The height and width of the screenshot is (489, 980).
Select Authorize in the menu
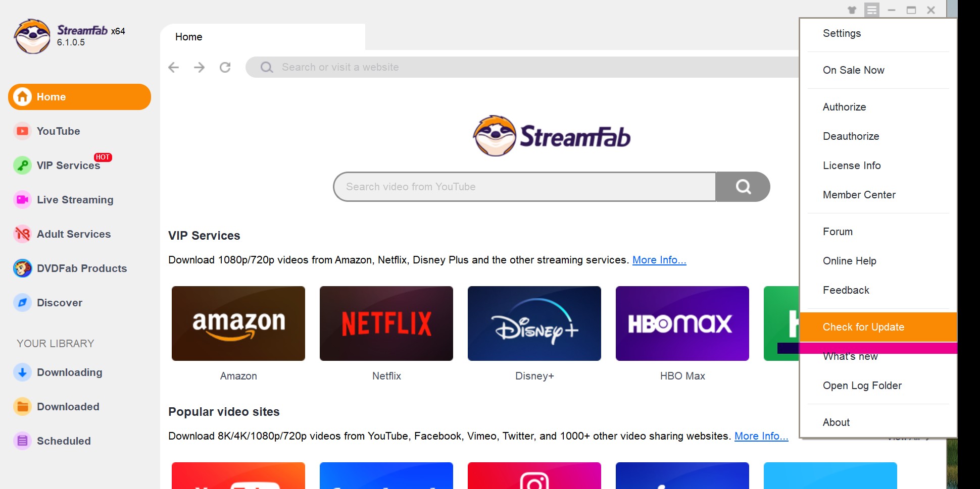click(x=878, y=107)
